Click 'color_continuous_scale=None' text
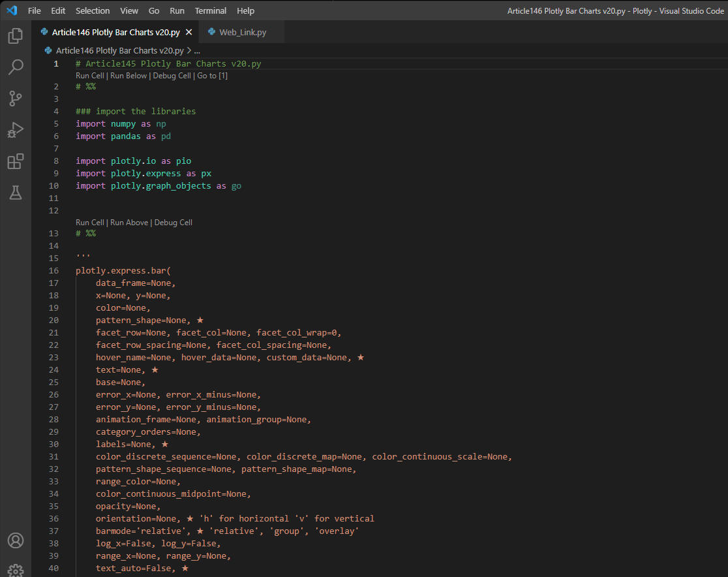This screenshot has width=728, height=577. [440, 457]
